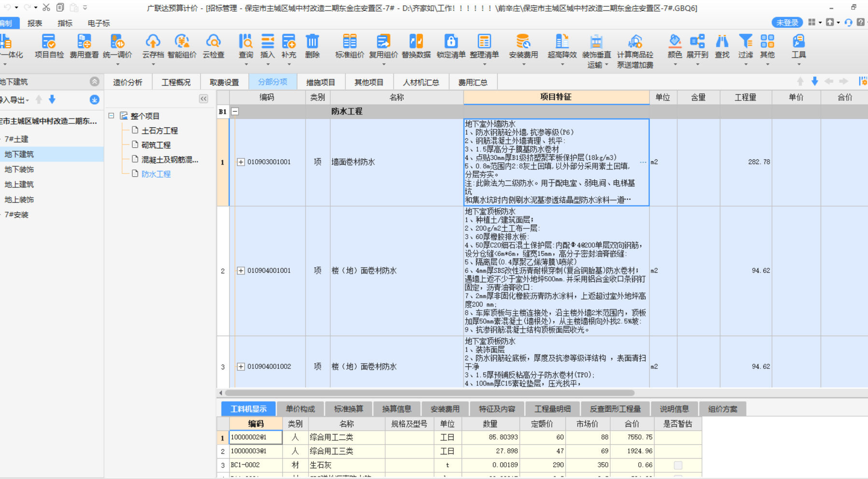
Task: Open 特征及内容 bottom tab
Action: [x=497, y=409]
